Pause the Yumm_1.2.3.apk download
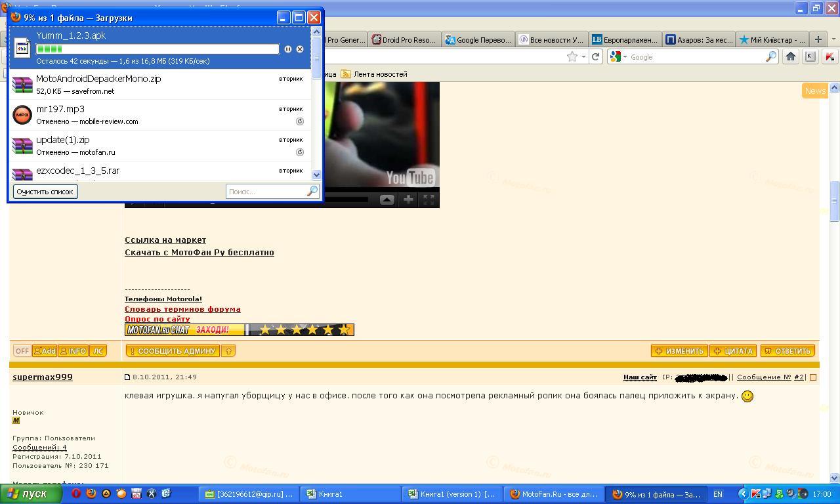The width and height of the screenshot is (840, 504). [x=287, y=49]
